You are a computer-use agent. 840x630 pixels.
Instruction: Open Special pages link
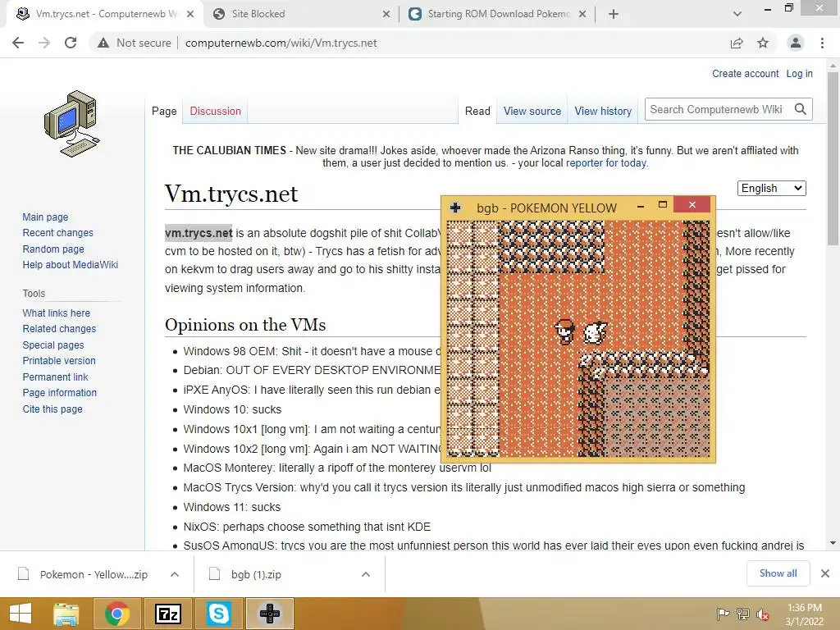(53, 345)
